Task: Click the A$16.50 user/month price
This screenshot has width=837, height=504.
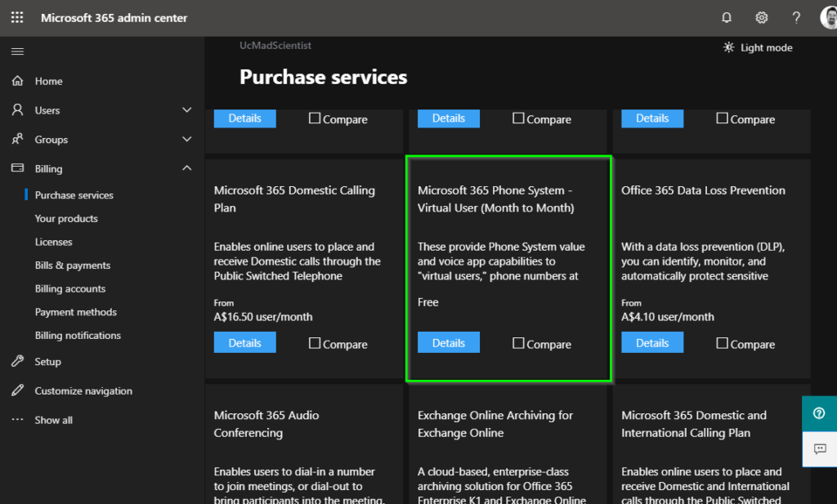Action: click(263, 317)
